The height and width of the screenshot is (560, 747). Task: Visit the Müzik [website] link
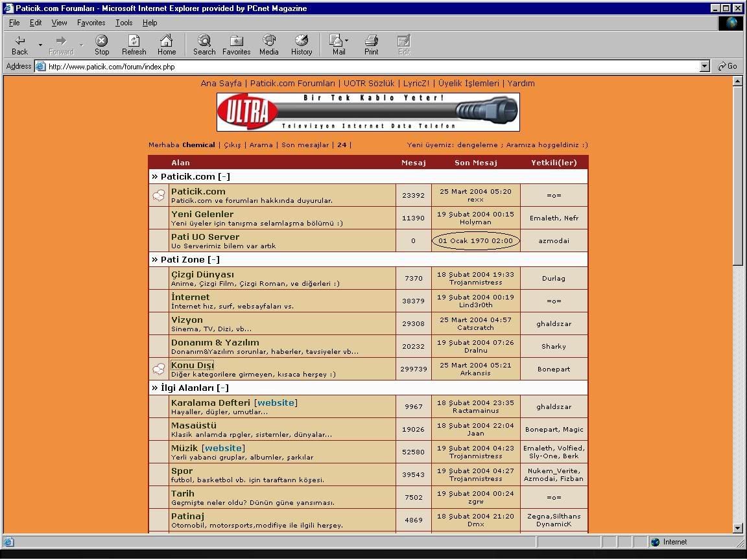coord(224,448)
